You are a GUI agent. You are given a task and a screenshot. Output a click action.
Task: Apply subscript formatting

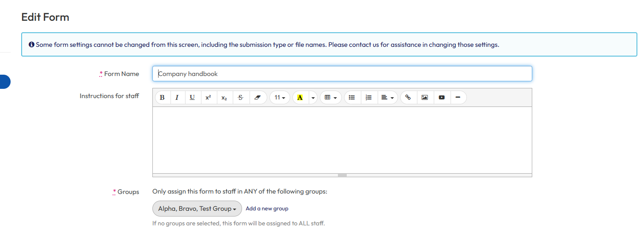coord(224,98)
